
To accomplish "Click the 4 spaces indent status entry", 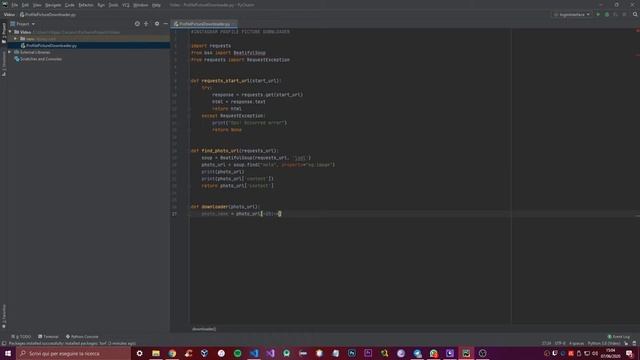I will pyautogui.click(x=576, y=344).
